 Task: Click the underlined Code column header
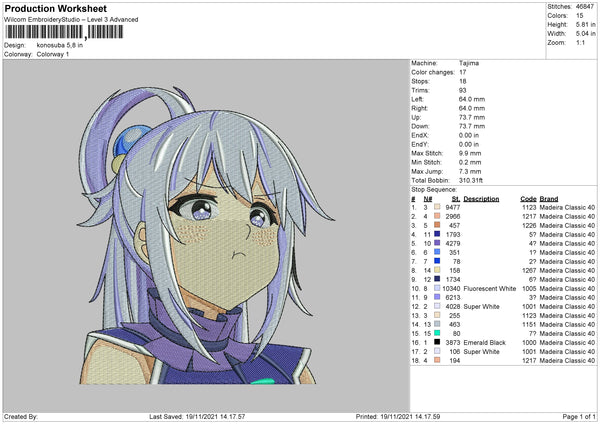tap(528, 199)
